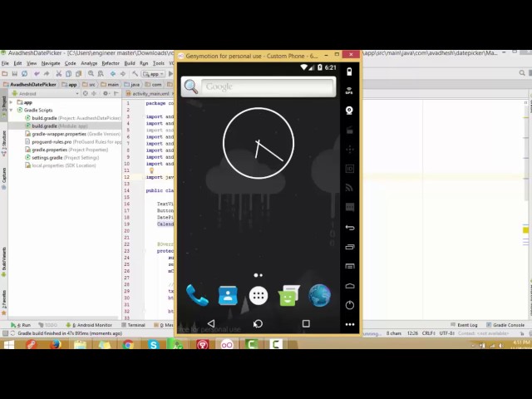Click the Genymotion sidebar menu icon

[350, 266]
